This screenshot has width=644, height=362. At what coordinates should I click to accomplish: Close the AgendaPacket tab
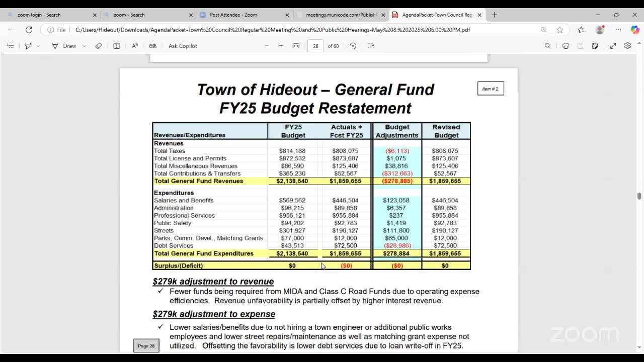[479, 15]
